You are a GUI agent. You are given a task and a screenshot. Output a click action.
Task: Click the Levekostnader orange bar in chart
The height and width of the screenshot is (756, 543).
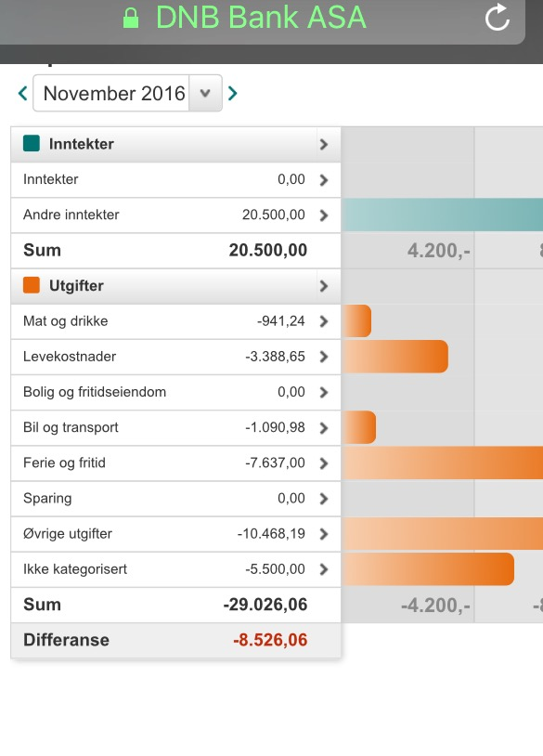pos(394,357)
